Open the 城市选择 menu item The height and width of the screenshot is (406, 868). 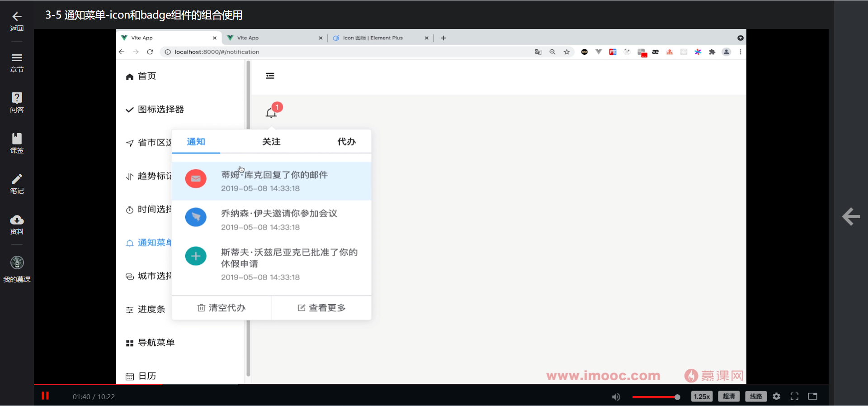click(x=149, y=276)
